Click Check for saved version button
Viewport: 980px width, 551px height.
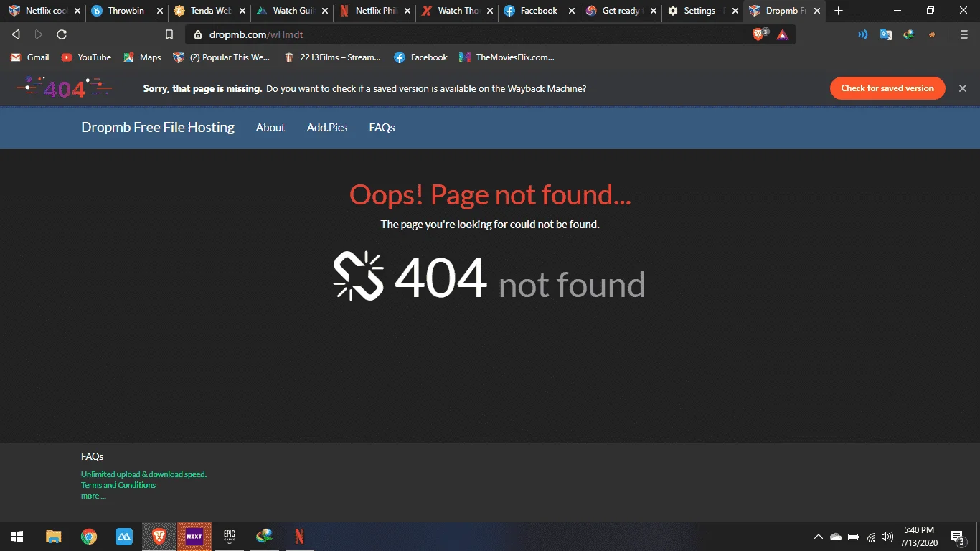(x=887, y=88)
